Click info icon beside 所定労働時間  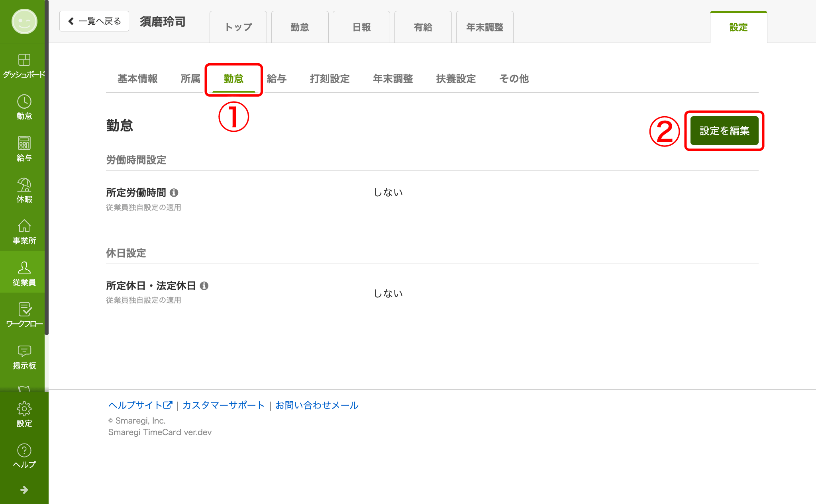(174, 193)
